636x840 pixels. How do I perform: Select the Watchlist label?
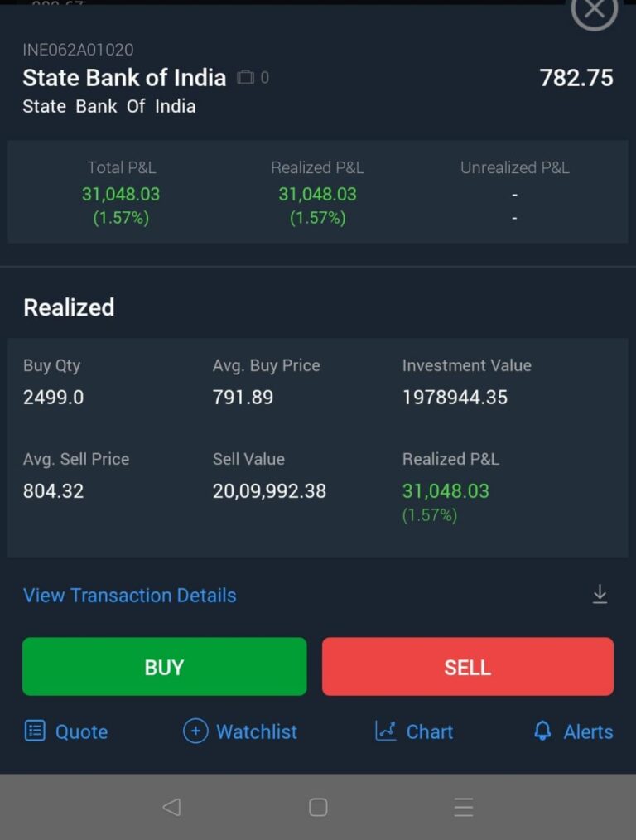point(257,731)
